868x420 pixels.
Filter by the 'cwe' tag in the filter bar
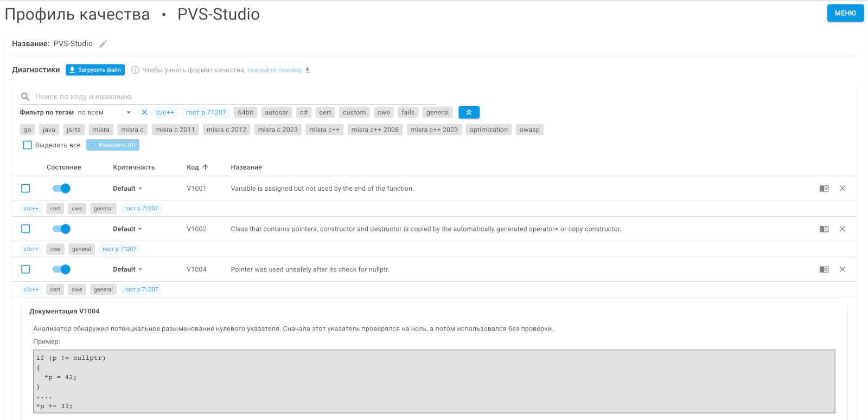pos(384,113)
